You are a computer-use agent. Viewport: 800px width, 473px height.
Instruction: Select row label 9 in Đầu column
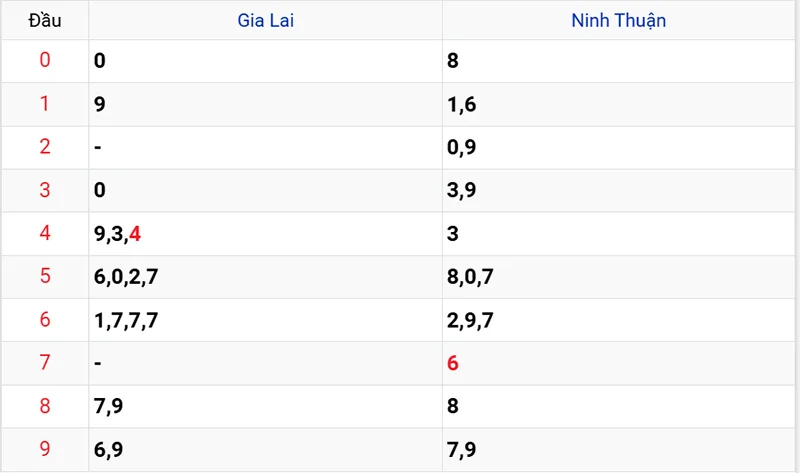tap(44, 449)
